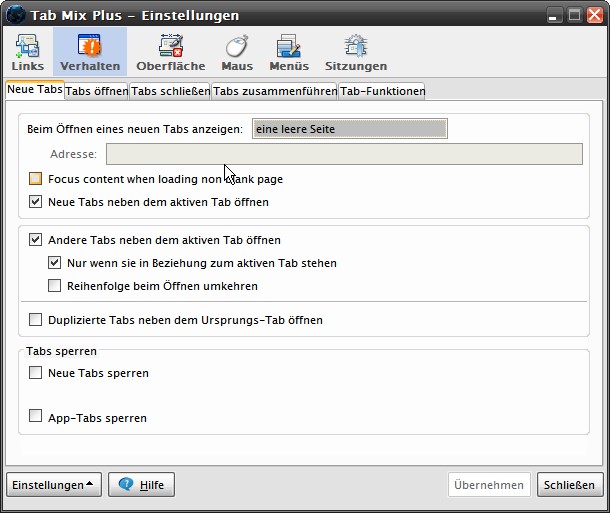This screenshot has height=513, width=610.
Task: Click the Schließen button
Action: [x=570, y=485]
